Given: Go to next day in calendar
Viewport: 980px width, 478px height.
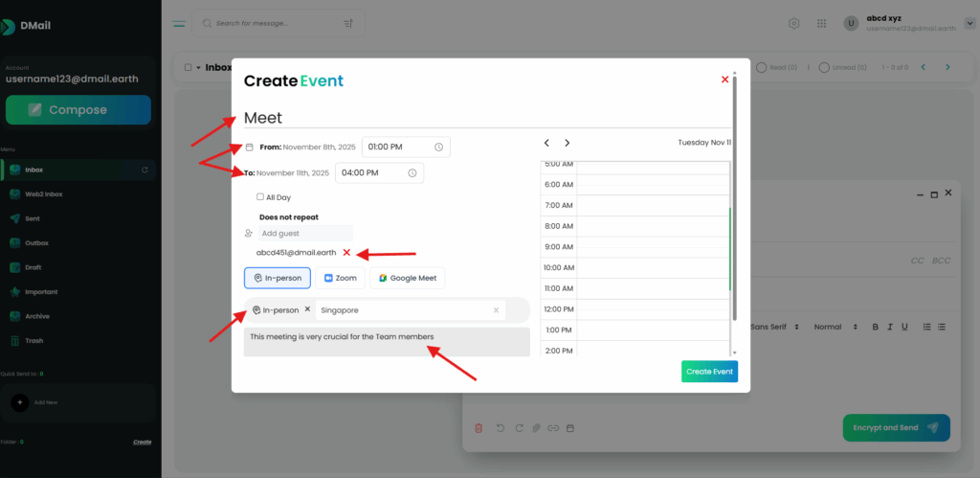Looking at the screenshot, I should click(567, 143).
